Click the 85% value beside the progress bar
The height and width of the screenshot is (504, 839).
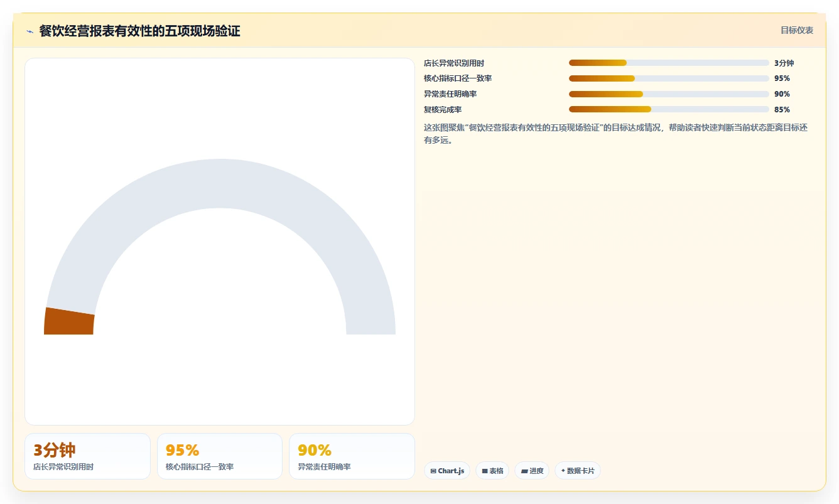click(x=782, y=110)
